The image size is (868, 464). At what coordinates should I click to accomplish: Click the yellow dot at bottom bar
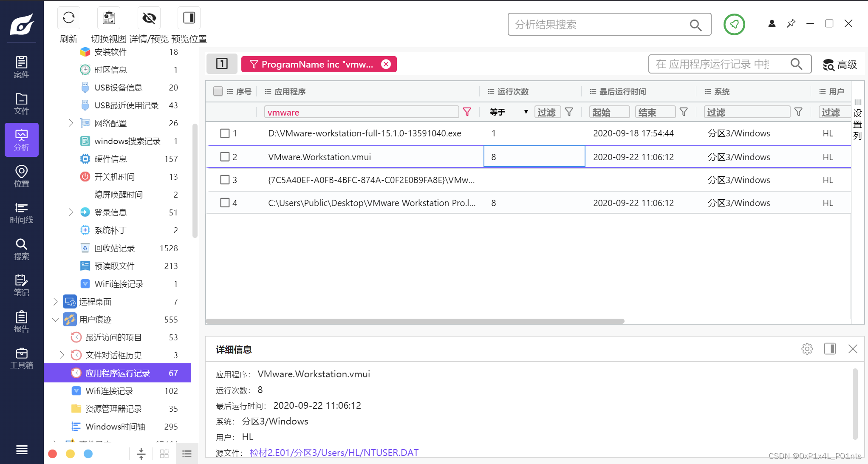point(71,454)
